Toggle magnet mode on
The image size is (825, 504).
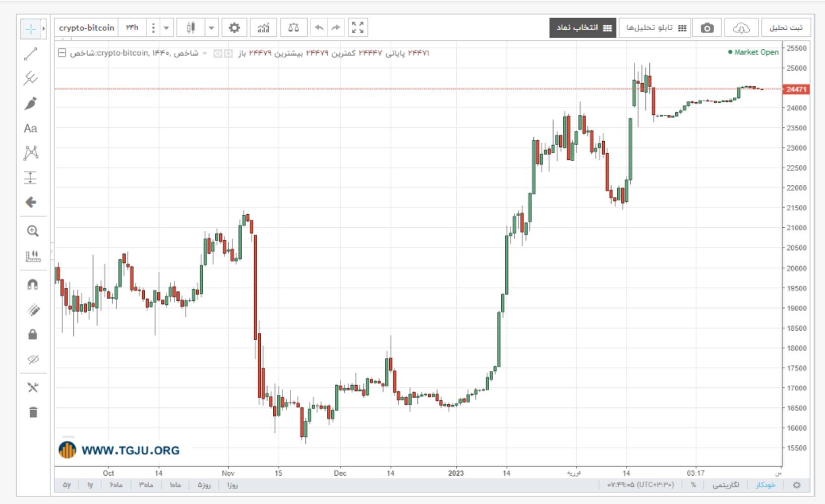pyautogui.click(x=33, y=285)
